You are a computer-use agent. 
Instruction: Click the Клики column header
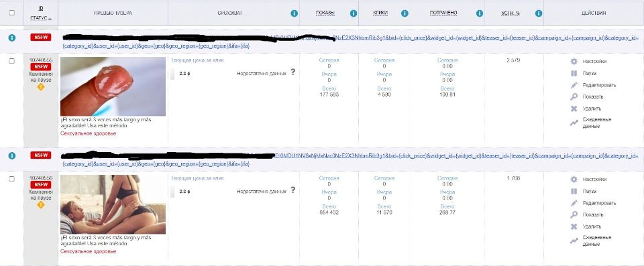[x=381, y=13]
